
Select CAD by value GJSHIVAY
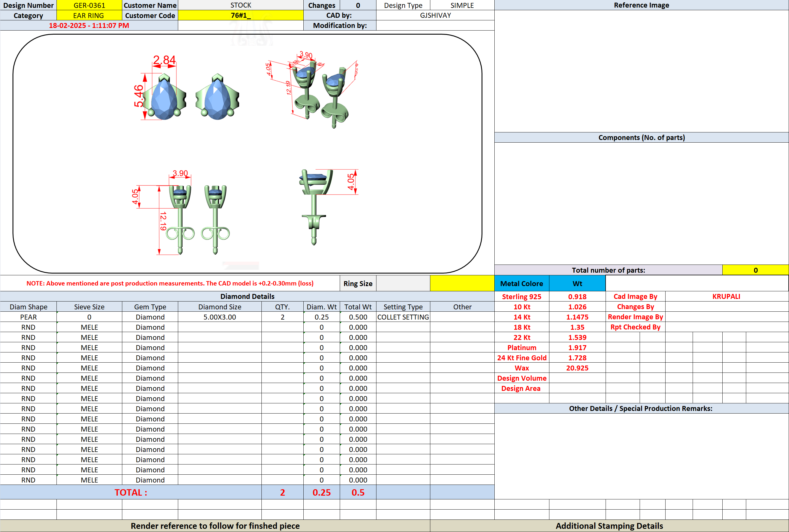435,15
